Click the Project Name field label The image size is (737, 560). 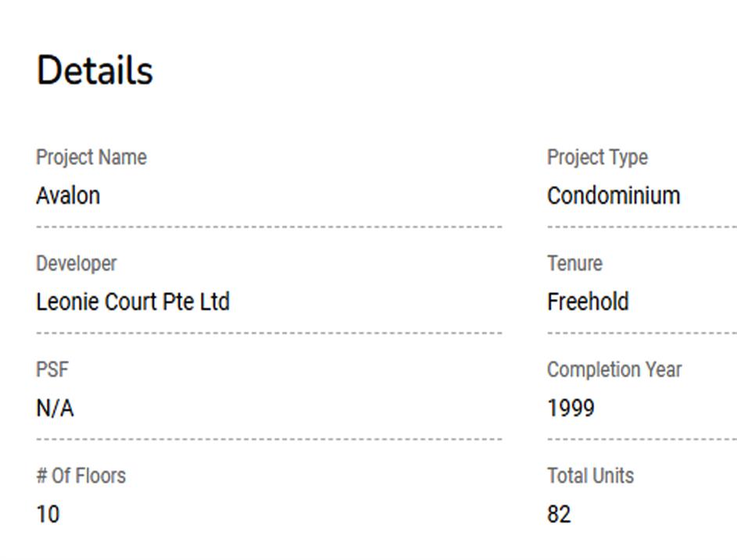click(x=91, y=157)
